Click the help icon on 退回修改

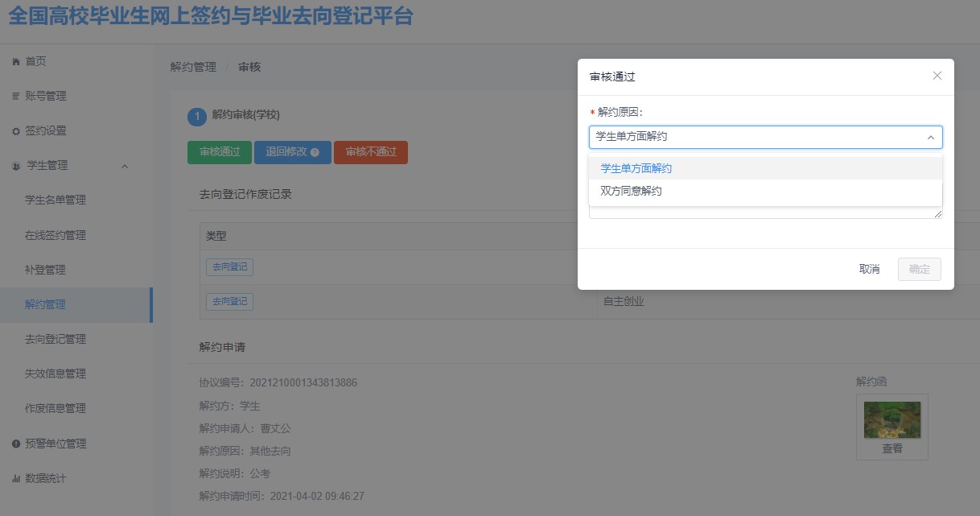(x=315, y=152)
